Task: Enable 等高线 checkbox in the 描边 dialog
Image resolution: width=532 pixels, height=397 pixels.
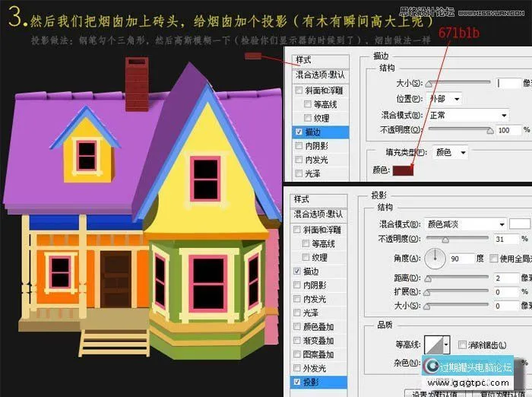Action: (308, 104)
